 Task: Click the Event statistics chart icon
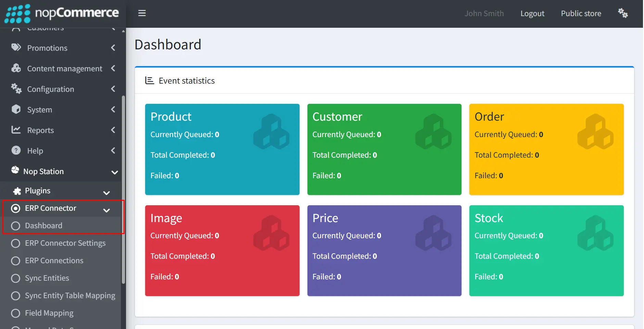tap(150, 81)
